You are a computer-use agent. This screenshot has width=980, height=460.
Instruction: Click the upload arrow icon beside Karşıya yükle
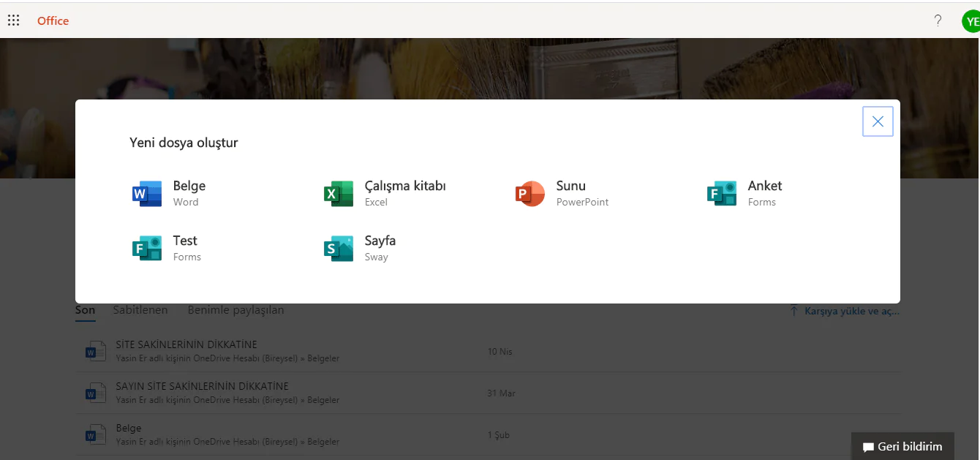(x=794, y=311)
